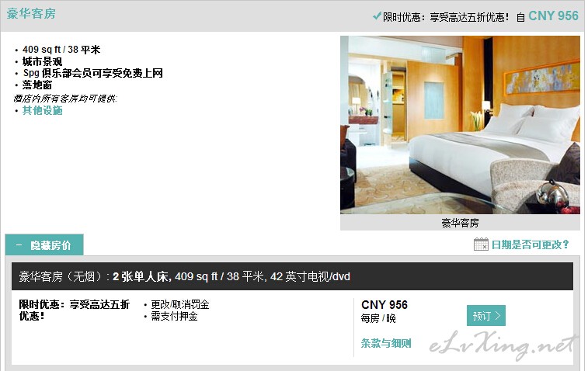Viewport: 588px width, 371px height.
Task: Select the dark 豪华客房(无烟) rate header bar
Action: pos(293,276)
